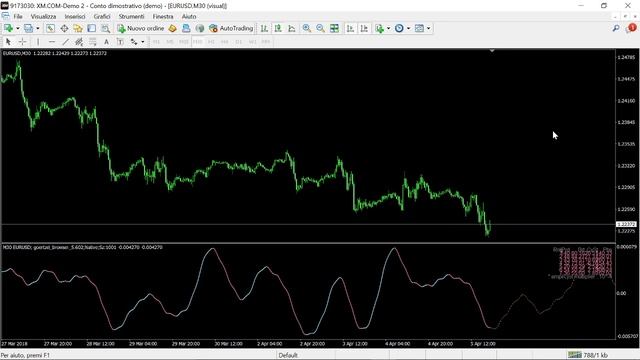The height and width of the screenshot is (360, 640).
Task: Toggle Auto Scroll on the chart
Action: click(350, 28)
